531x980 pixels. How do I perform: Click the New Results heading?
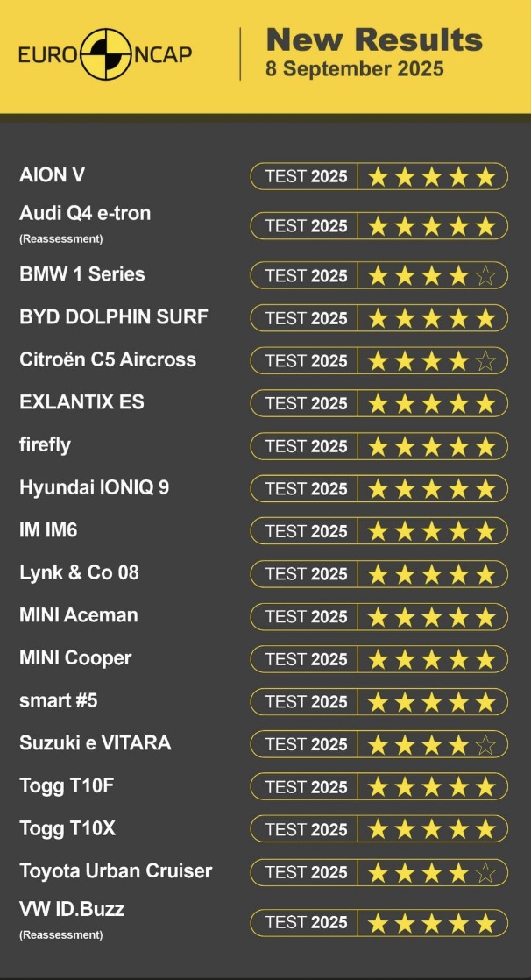pos(374,40)
